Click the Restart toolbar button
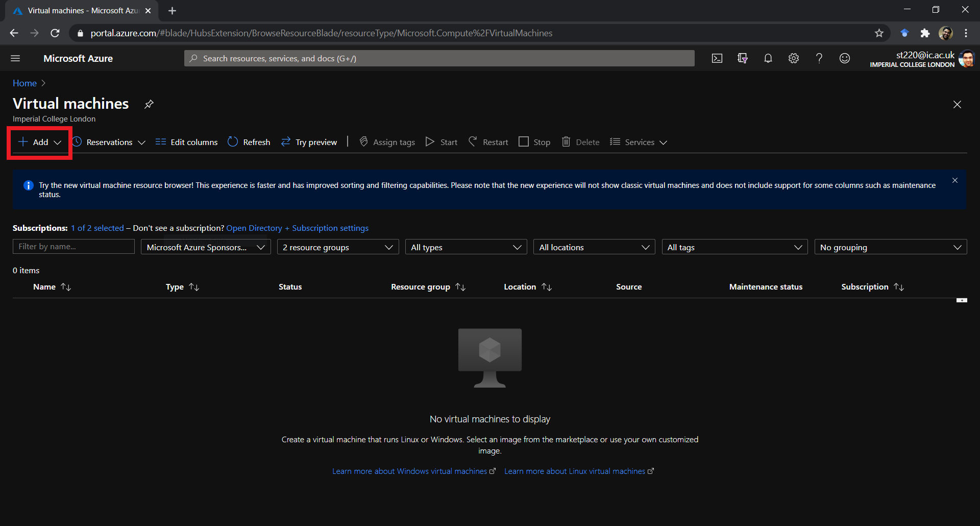 pos(488,142)
